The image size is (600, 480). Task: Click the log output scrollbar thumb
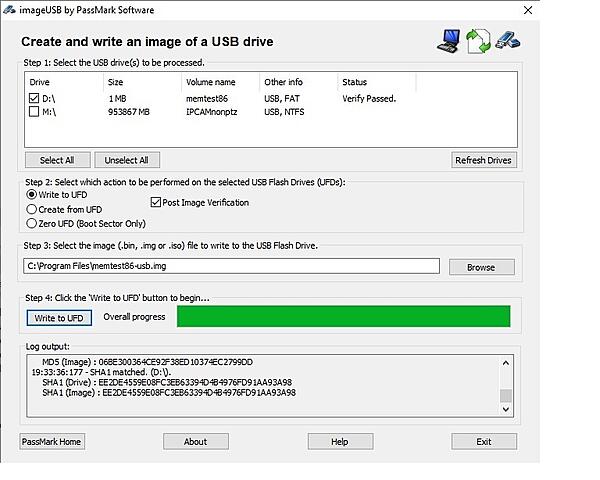pos(506,395)
